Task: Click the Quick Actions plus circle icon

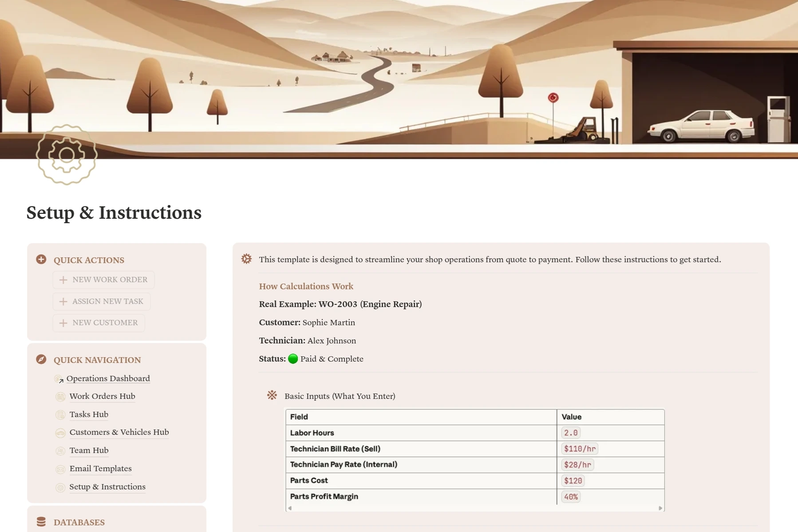Action: pyautogui.click(x=41, y=260)
